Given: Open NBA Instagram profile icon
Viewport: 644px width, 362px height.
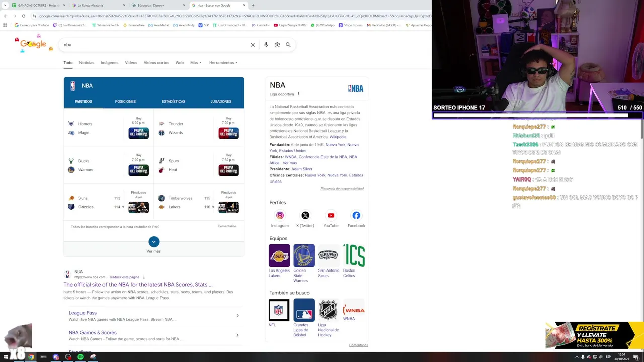Looking at the screenshot, I should pos(280,215).
